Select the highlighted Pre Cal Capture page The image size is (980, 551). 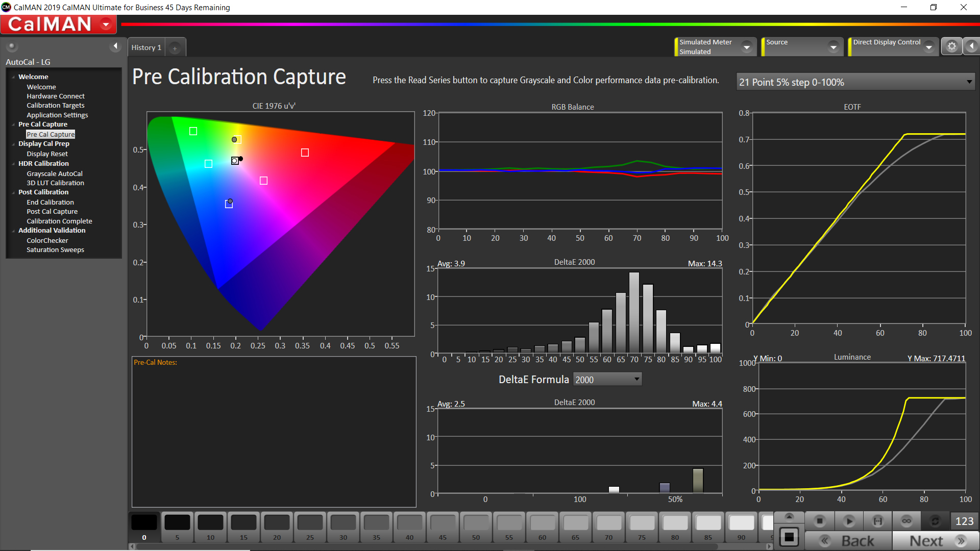[51, 134]
